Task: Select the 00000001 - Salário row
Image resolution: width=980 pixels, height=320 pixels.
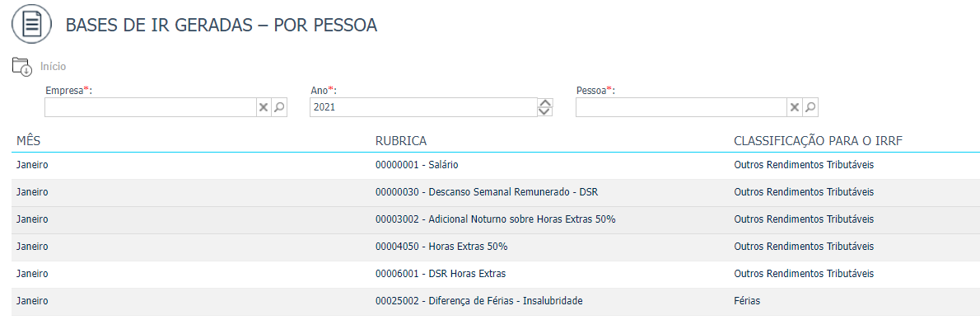Action: pyautogui.click(x=496, y=165)
